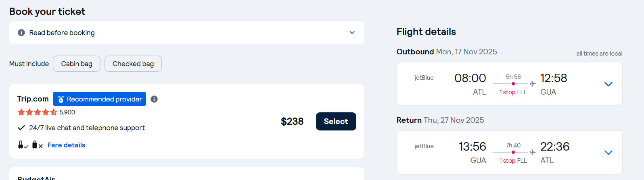
Task: Click 1 stop FLL on outbound flight
Action: coord(513,92)
